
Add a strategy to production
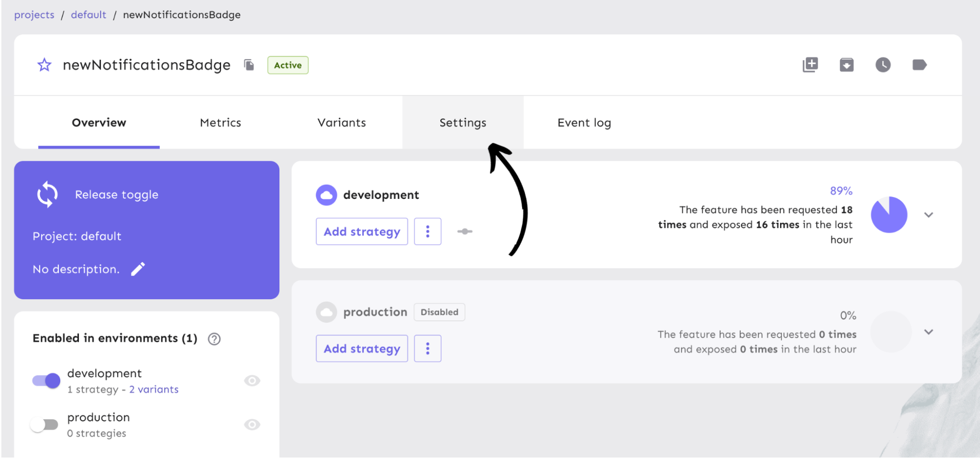pyautogui.click(x=361, y=348)
